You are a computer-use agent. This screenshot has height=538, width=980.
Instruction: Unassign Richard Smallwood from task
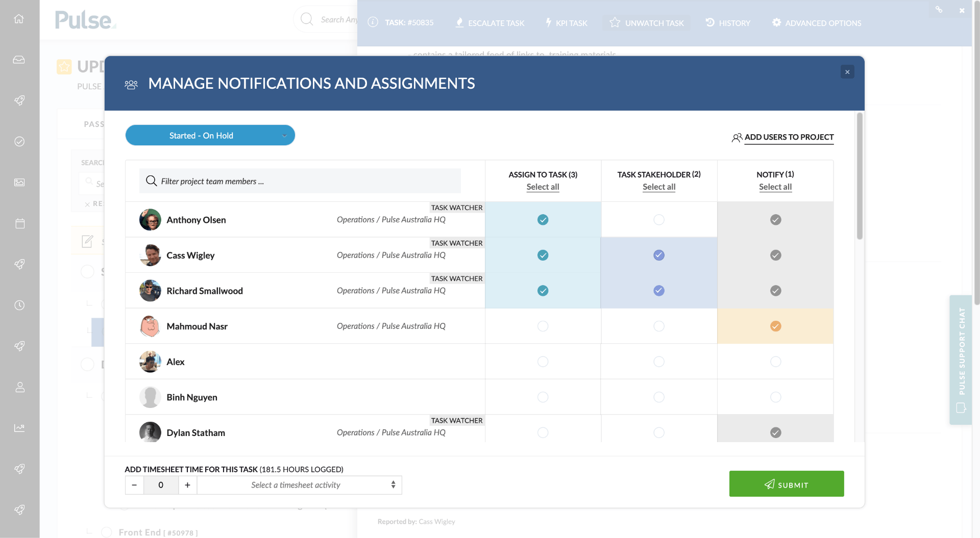543,291
